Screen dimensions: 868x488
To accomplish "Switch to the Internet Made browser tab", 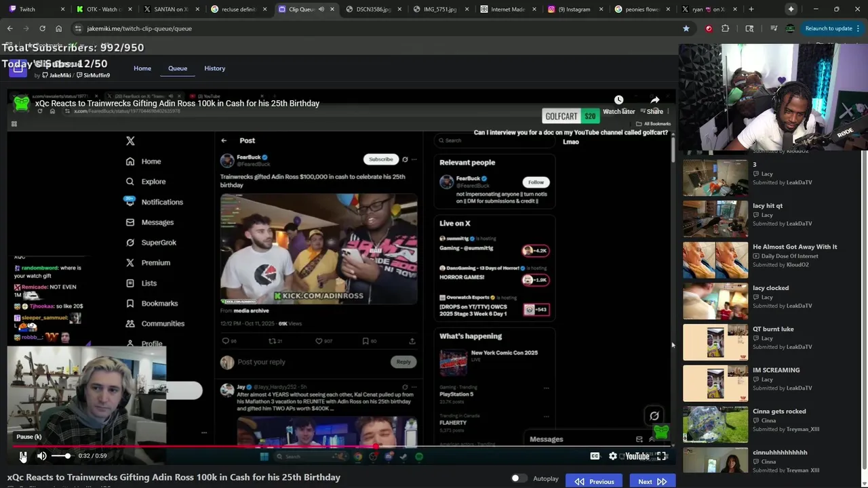I will pos(508,9).
